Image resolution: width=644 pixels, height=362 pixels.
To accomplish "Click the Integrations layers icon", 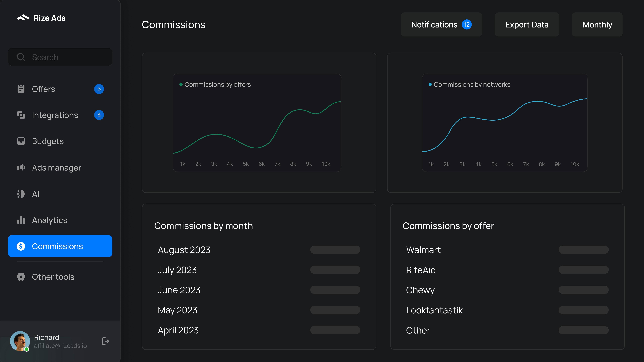I will 21,115.
